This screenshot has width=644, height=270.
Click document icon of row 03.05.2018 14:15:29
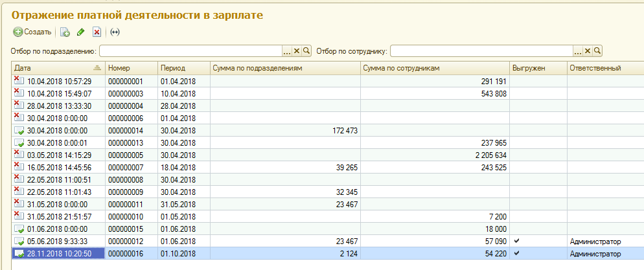(x=19, y=155)
